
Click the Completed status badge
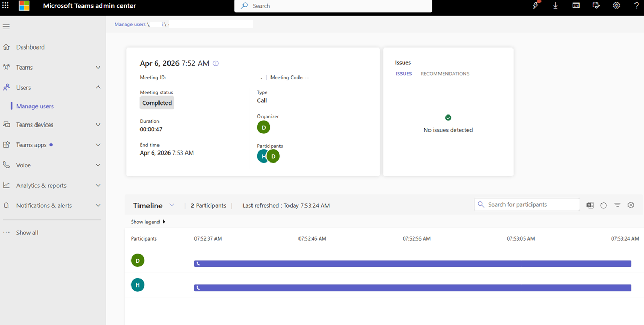coord(157,103)
